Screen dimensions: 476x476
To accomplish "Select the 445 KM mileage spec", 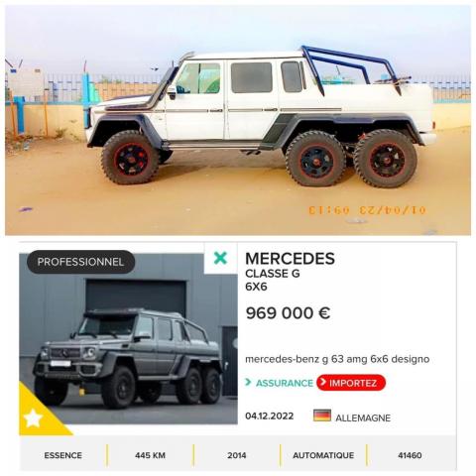I will point(150,455).
